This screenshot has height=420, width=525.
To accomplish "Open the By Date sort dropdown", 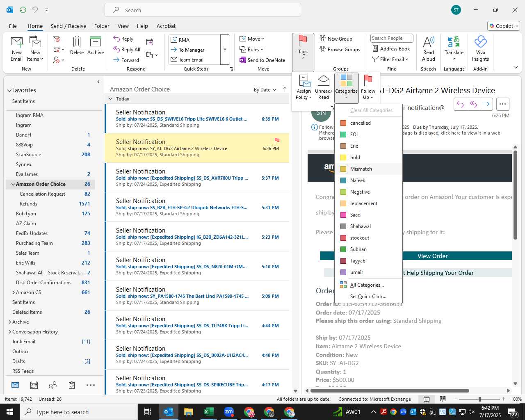I will 265,89.
